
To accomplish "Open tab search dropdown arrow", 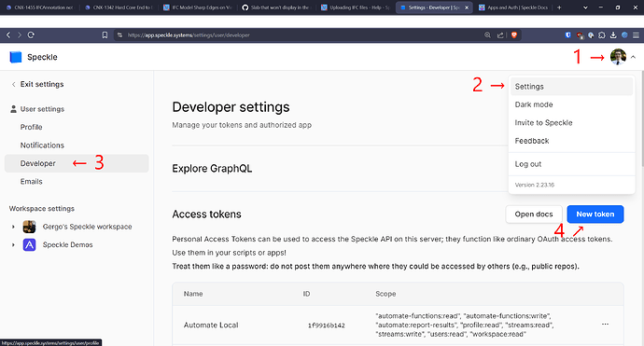I will [x=585, y=7].
